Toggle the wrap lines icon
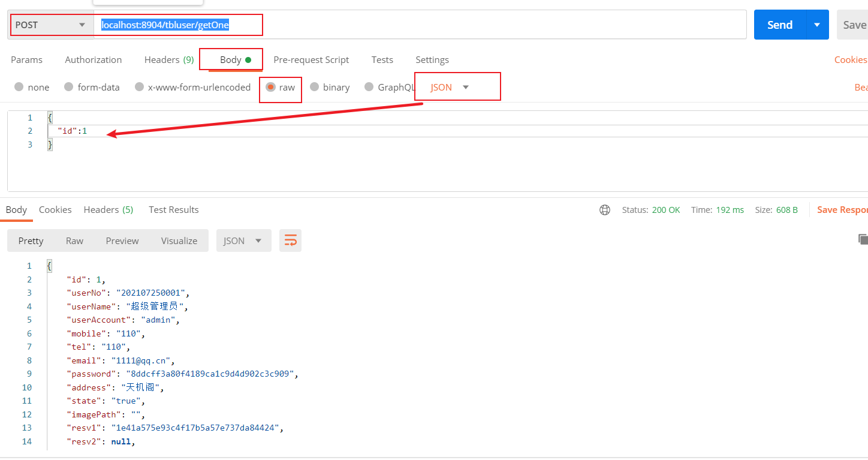 [290, 240]
